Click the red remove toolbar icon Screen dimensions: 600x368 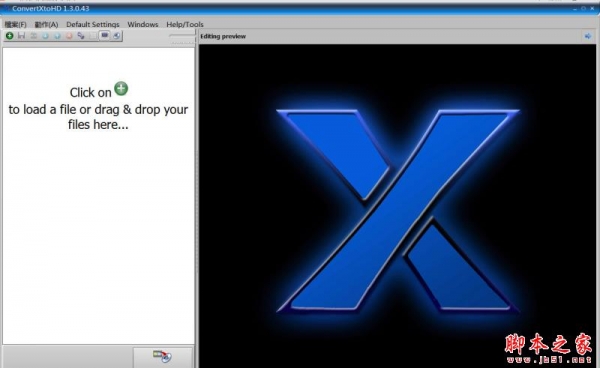click(69, 36)
